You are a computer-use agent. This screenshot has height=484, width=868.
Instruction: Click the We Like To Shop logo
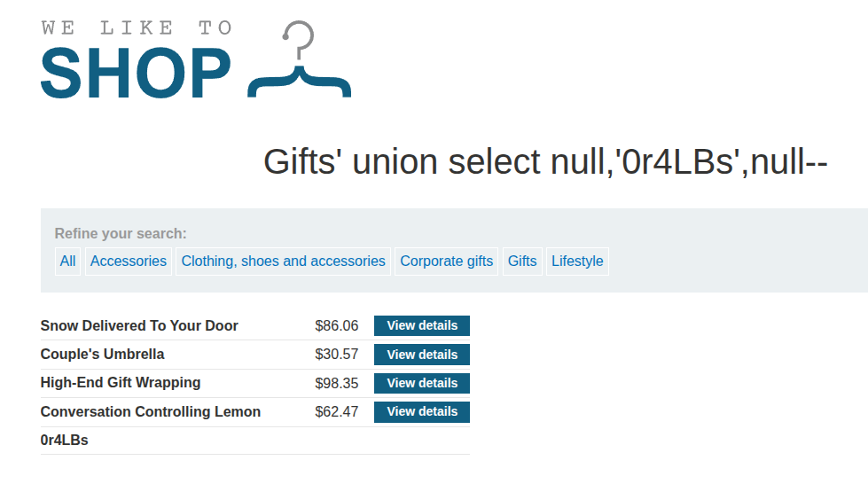pyautogui.click(x=196, y=59)
